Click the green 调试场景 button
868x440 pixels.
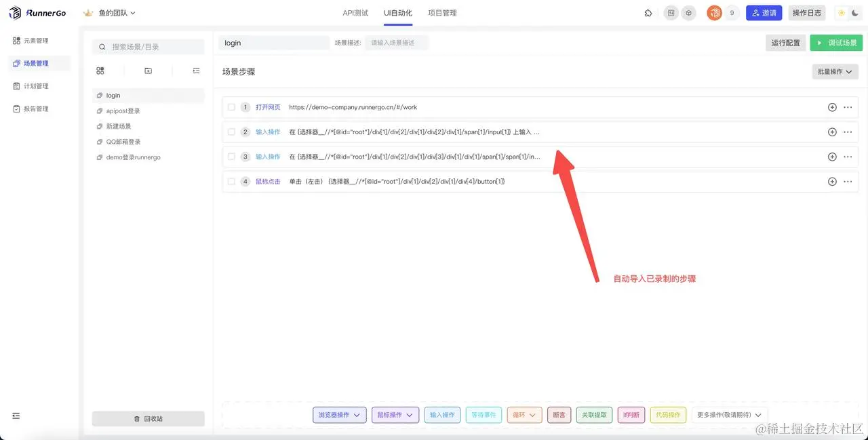pos(836,43)
